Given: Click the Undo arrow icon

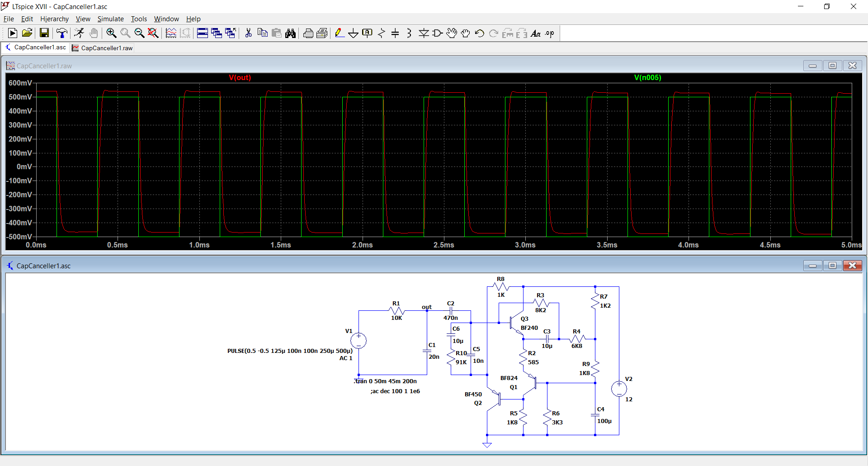Looking at the screenshot, I should (480, 33).
